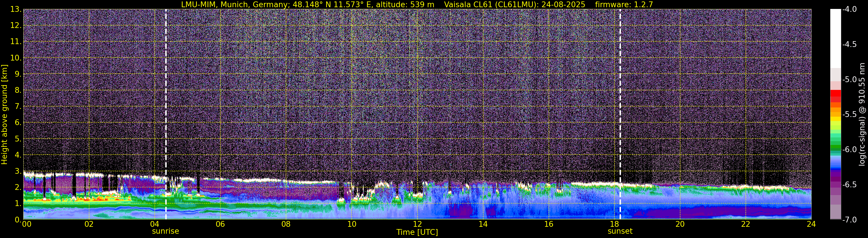Click the "20" tick on the time axis

680,224
